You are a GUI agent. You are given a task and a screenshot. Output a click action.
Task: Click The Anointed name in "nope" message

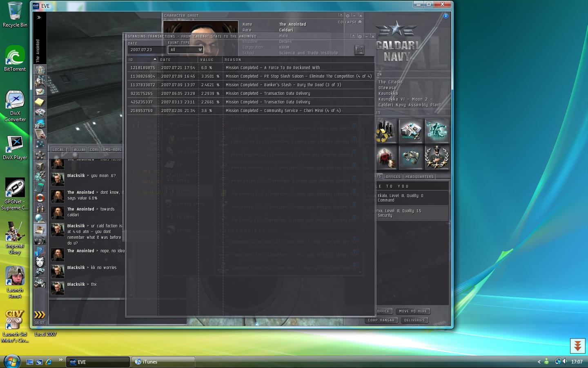pyautogui.click(x=80, y=251)
